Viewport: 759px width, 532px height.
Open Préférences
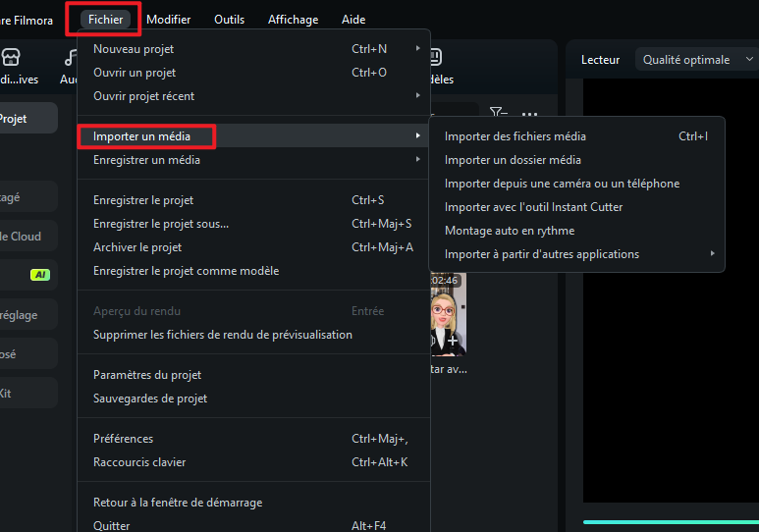pos(253,439)
